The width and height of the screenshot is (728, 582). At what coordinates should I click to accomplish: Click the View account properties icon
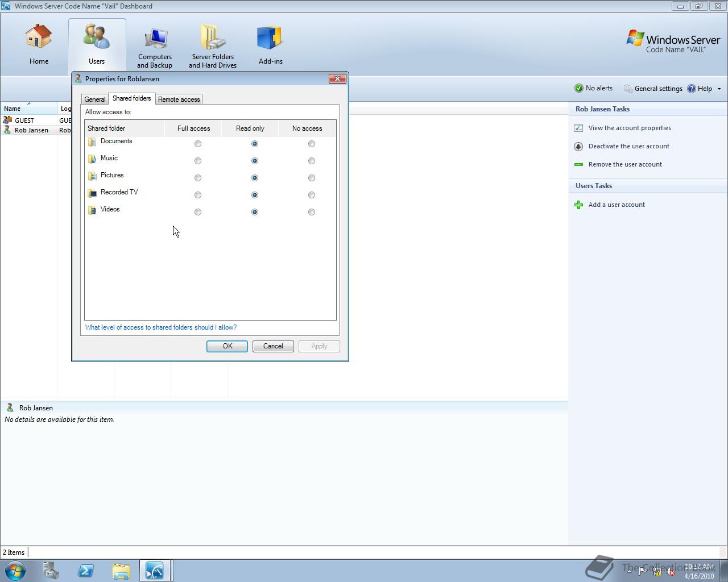(578, 128)
